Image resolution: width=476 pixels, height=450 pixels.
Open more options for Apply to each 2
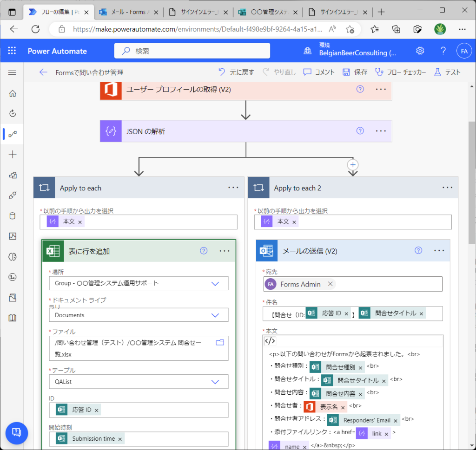(x=448, y=188)
